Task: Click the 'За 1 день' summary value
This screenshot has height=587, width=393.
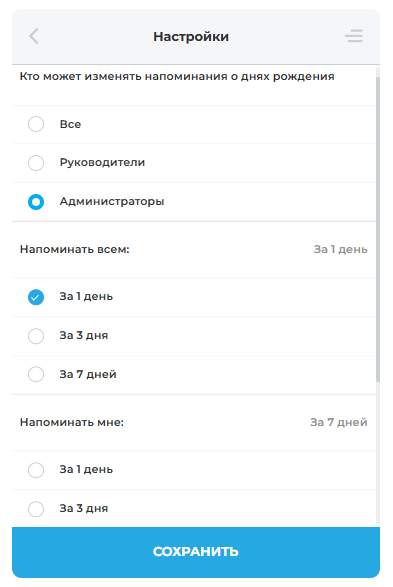Action: coord(340,249)
